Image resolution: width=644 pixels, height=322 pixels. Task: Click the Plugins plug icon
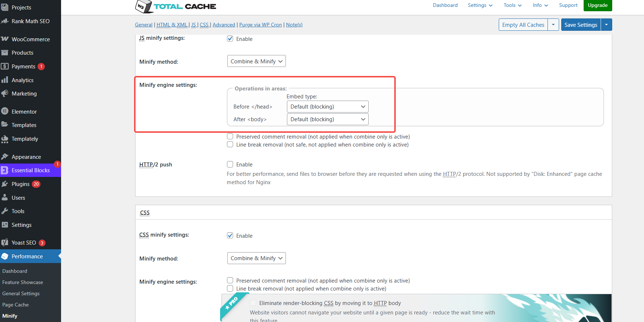coord(5,184)
